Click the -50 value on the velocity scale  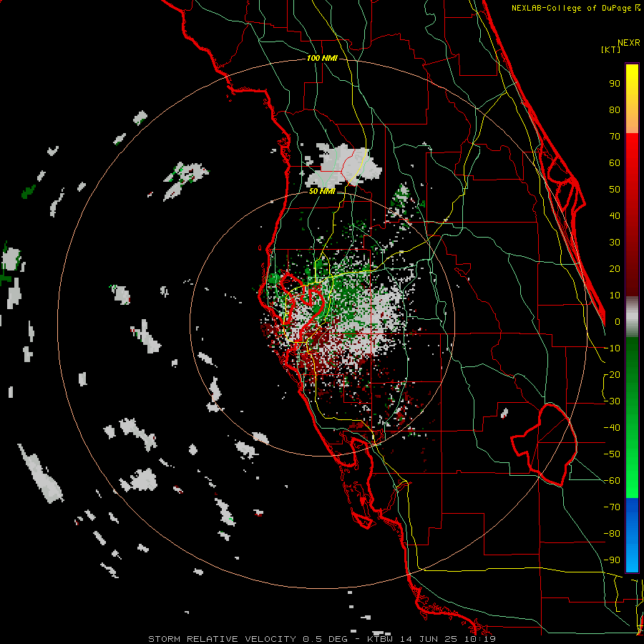[612, 454]
